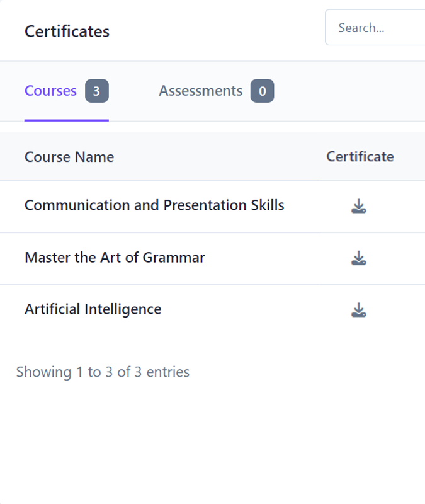The height and width of the screenshot is (504, 425).
Task: Focus the Search input field
Action: pos(378,28)
